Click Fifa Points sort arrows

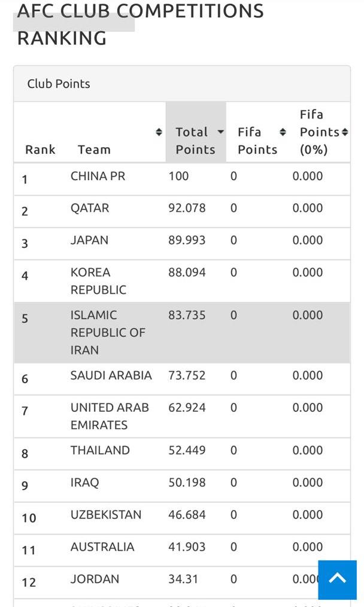[x=283, y=132]
